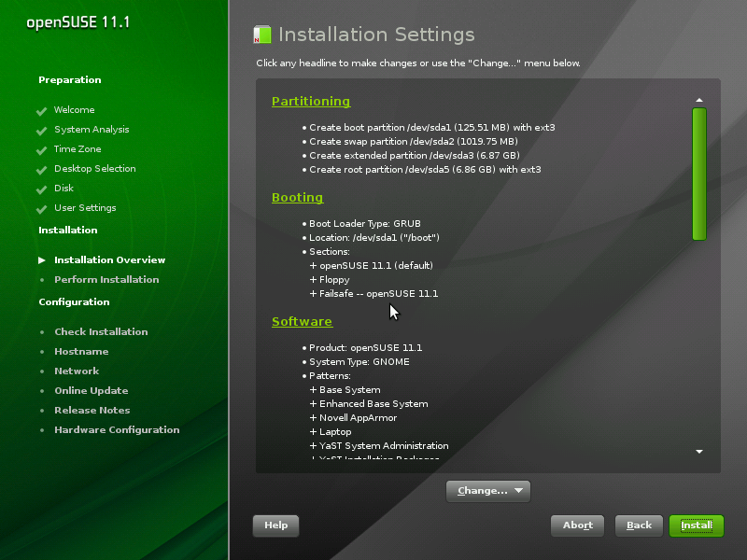
Task: Click the arrow beside Installation Overview
Action: point(42,260)
